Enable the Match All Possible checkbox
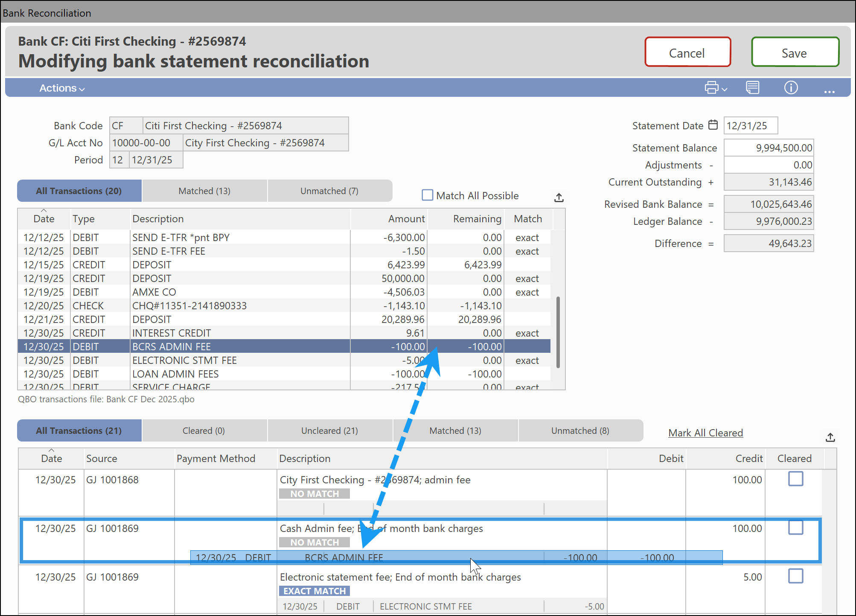 coord(427,195)
